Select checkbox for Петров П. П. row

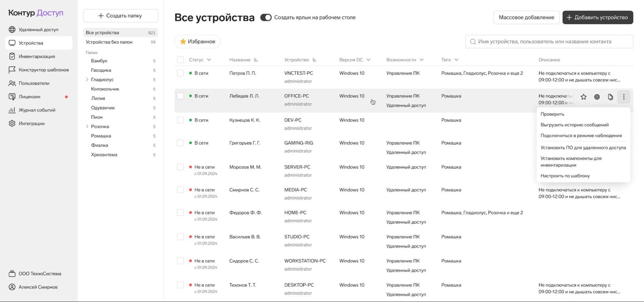pos(180,73)
